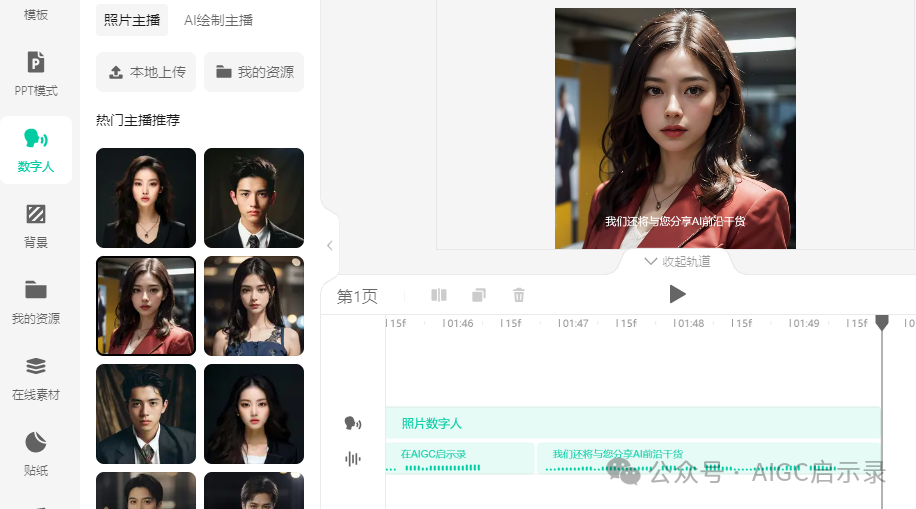Open 模板 at the sidebar top
The image size is (916, 509).
[36, 14]
